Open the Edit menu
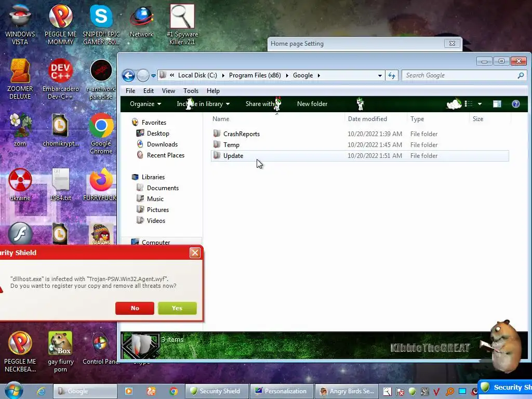The width and height of the screenshot is (532, 399). 148,91
